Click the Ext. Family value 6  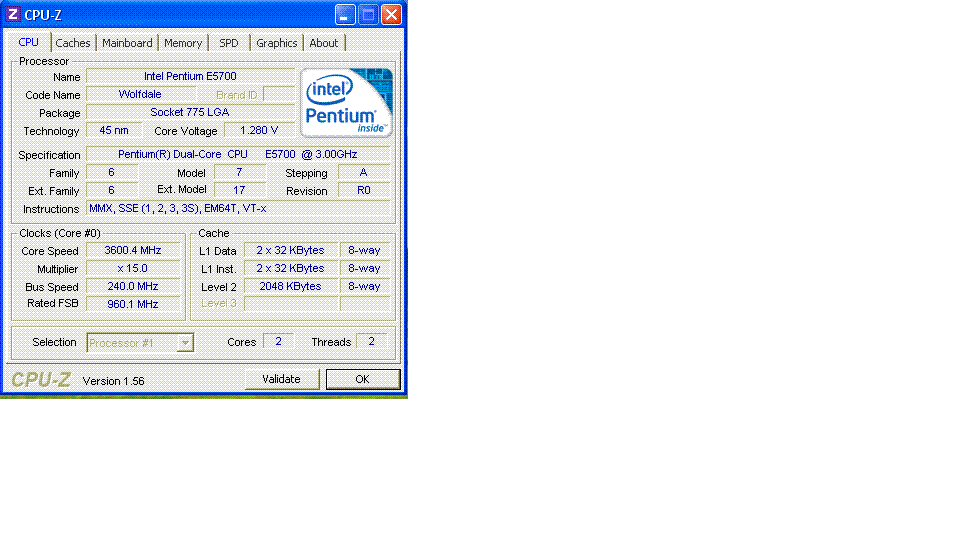[111, 190]
